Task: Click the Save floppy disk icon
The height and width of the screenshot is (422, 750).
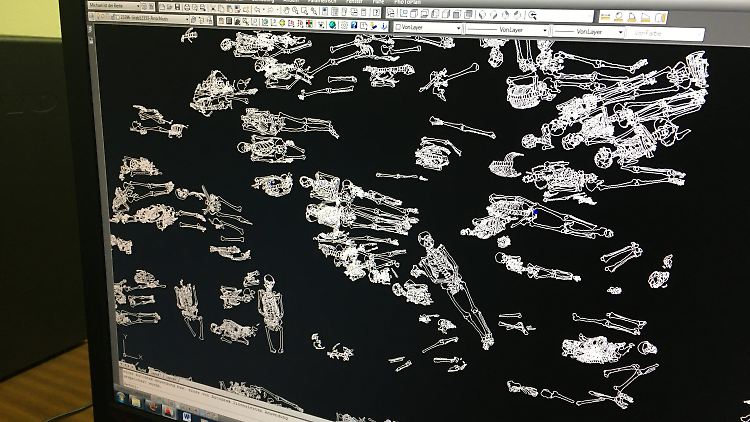Action: [177, 7]
